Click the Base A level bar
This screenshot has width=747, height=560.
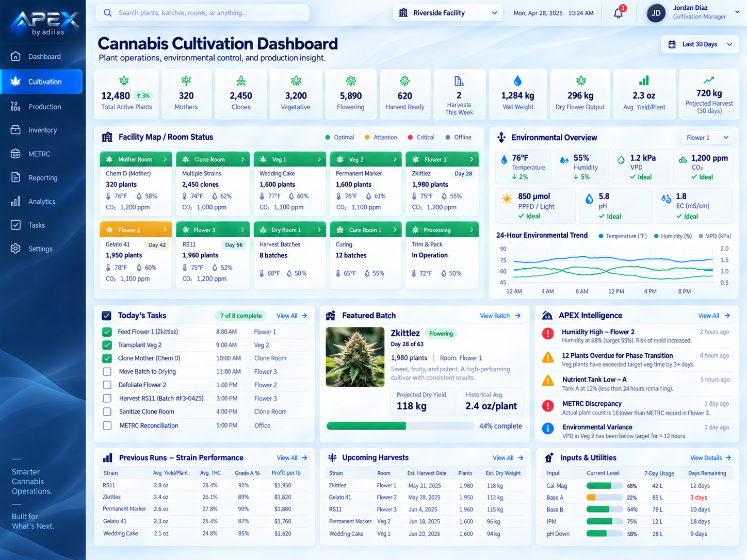pos(604,498)
